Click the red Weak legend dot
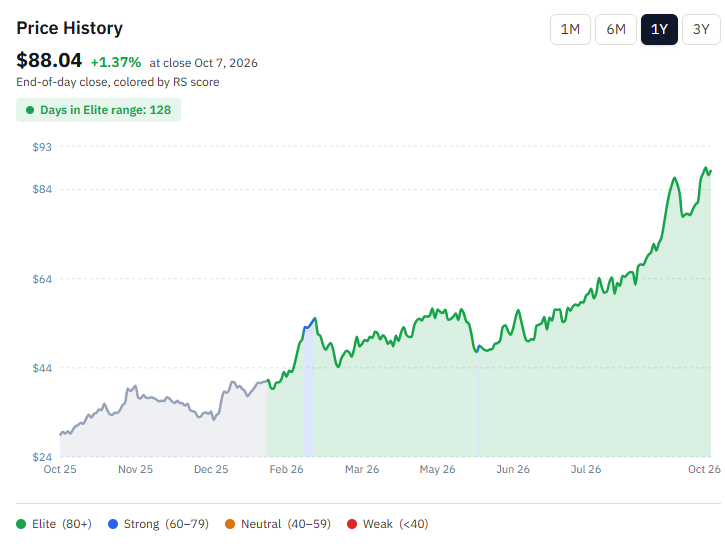The width and height of the screenshot is (725, 547). 352,524
